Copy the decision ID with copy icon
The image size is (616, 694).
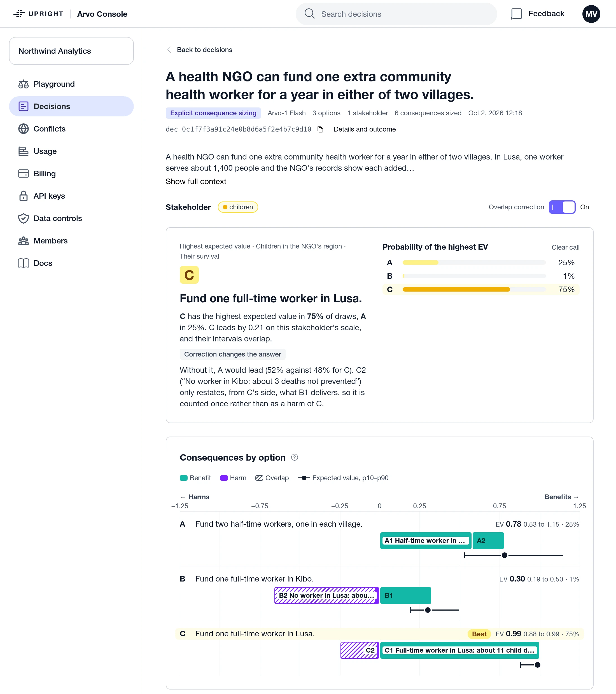click(x=320, y=129)
